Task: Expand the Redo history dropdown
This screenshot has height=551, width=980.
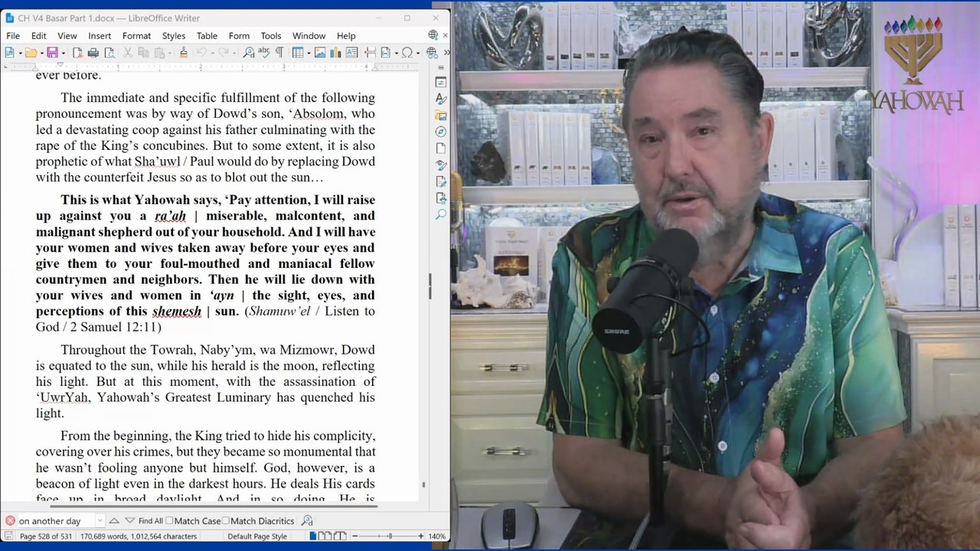Action: (233, 53)
